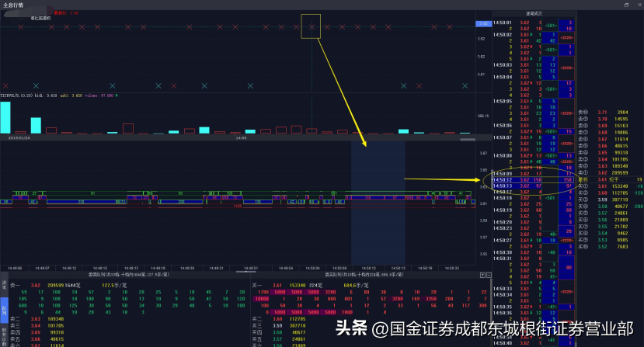Click the 14:50:12 label on the time axis
The height and width of the screenshot is (347, 644).
click(x=367, y=268)
